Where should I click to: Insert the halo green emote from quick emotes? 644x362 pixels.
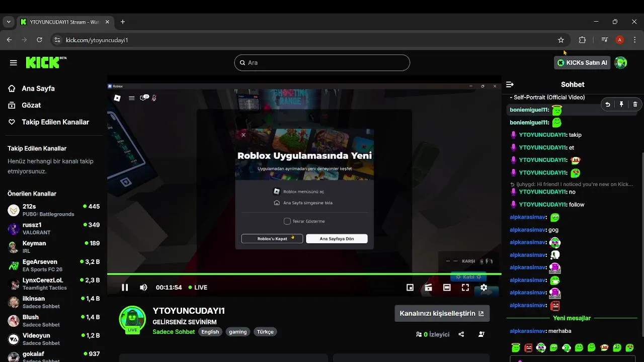click(x=515, y=348)
